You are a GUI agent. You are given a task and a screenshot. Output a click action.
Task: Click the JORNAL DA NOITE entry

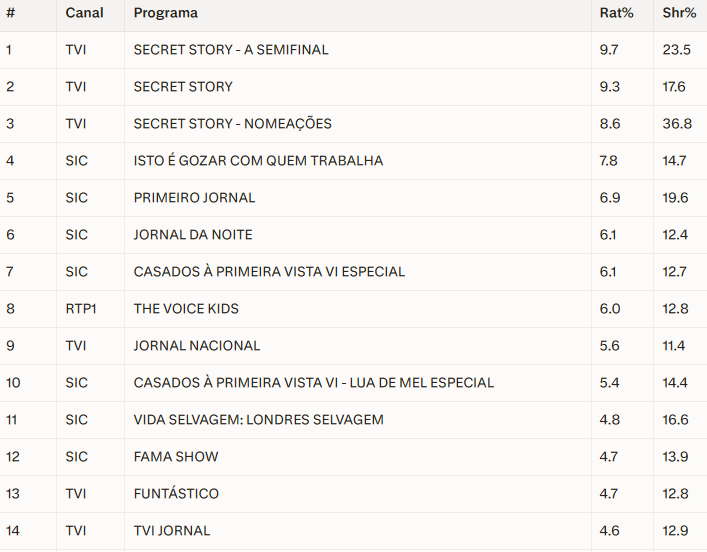pos(193,235)
